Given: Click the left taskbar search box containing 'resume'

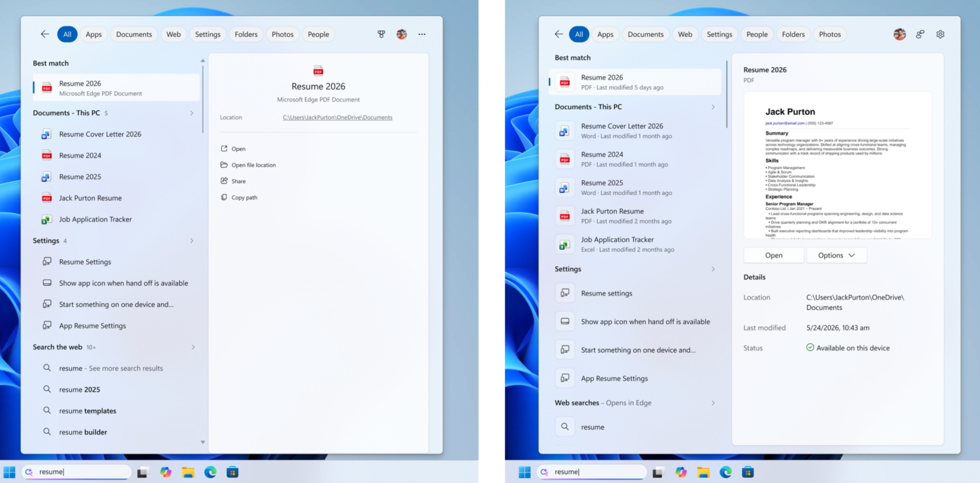Looking at the screenshot, I should coord(76,472).
